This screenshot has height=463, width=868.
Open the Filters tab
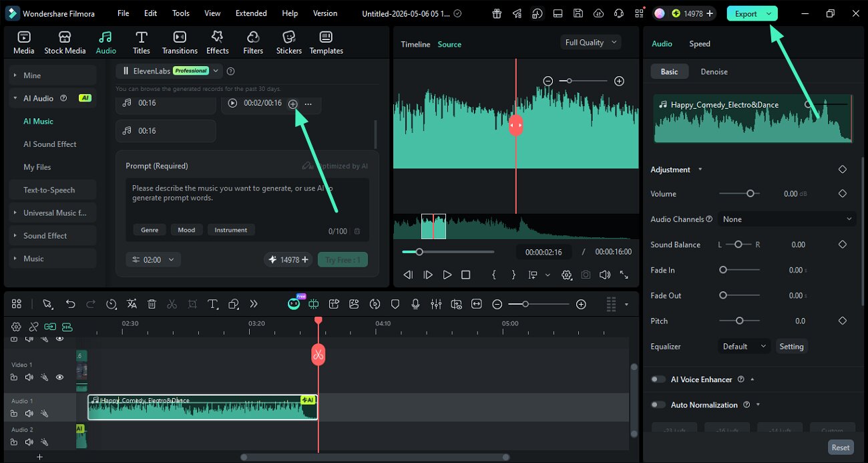pos(253,43)
